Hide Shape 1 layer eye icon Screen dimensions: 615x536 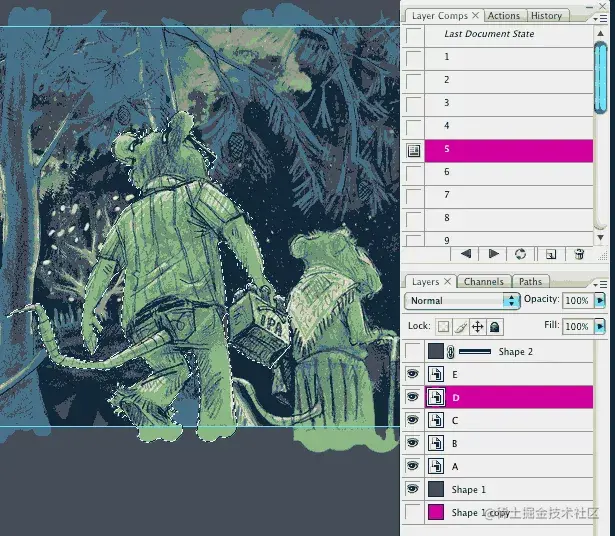click(413, 489)
